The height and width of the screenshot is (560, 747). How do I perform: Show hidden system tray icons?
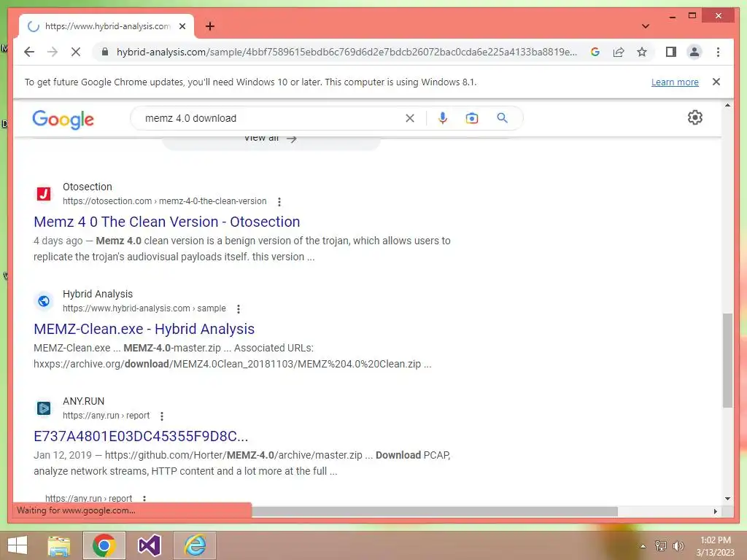643,546
